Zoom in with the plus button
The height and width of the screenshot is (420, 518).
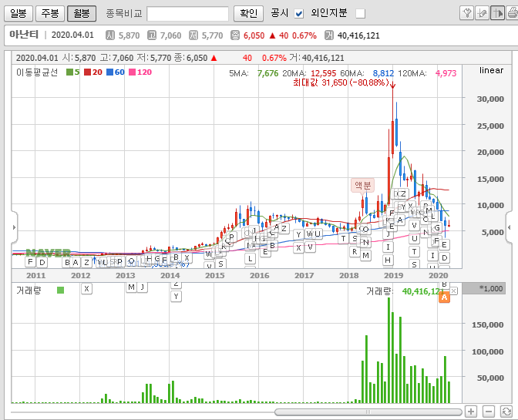click(471, 412)
